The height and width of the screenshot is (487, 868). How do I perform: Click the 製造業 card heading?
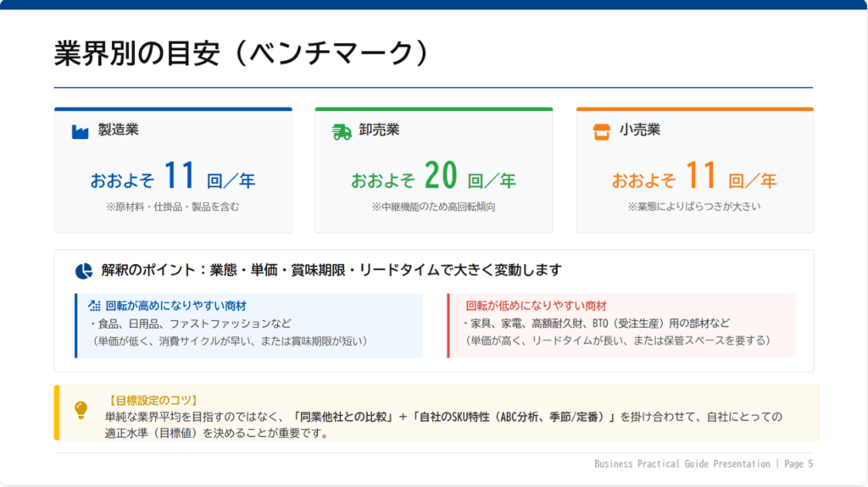click(x=119, y=130)
